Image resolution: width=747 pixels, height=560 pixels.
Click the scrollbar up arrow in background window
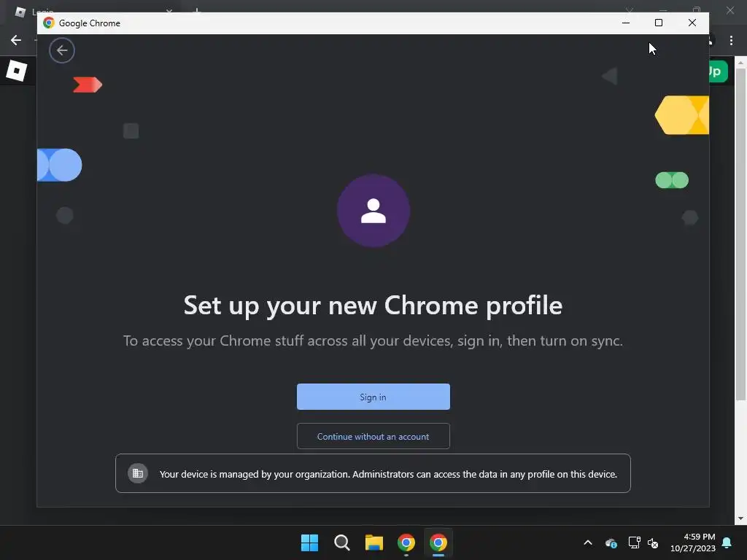tap(741, 63)
